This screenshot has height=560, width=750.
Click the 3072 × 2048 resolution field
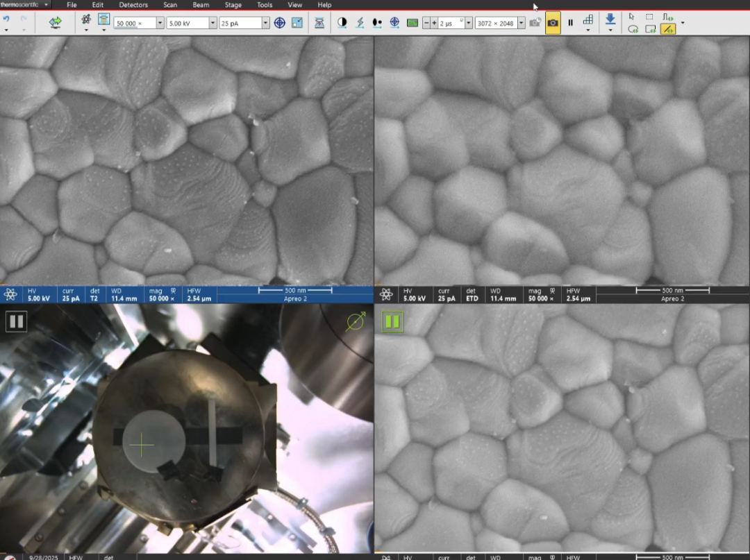[497, 23]
